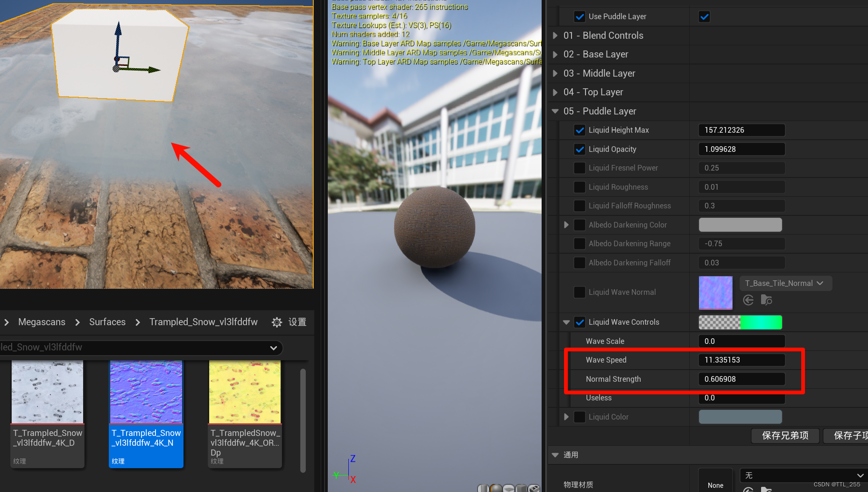This screenshot has width=868, height=492.
Task: Disable the Liquid Height Max override
Action: (x=579, y=130)
